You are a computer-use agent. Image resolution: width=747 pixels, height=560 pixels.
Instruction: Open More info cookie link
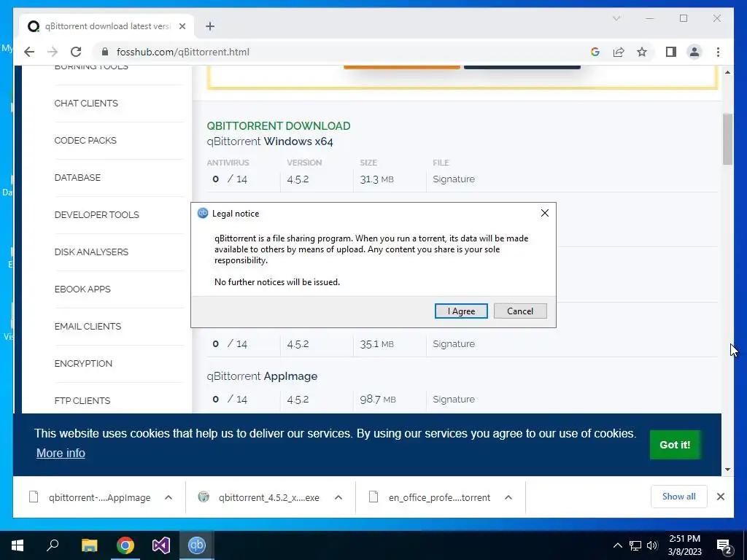[61, 453]
